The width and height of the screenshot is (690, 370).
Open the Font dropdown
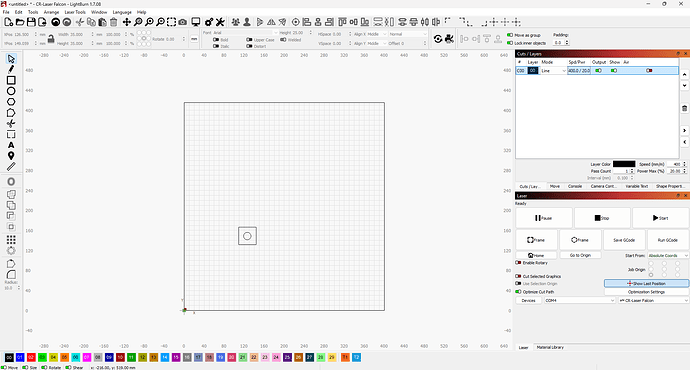point(245,33)
